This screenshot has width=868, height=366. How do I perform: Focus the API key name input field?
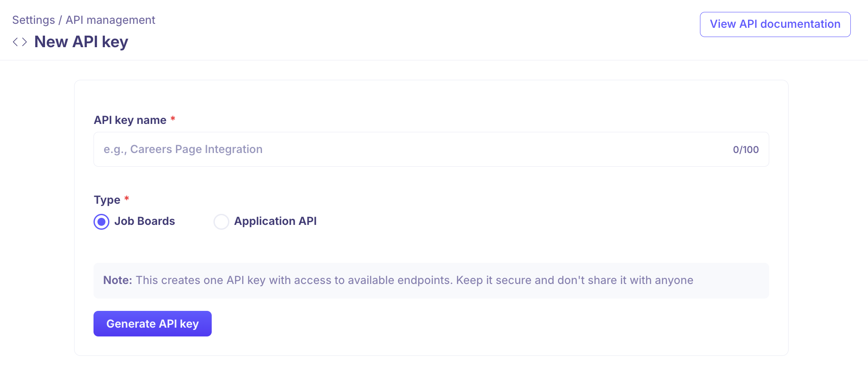pos(431,149)
